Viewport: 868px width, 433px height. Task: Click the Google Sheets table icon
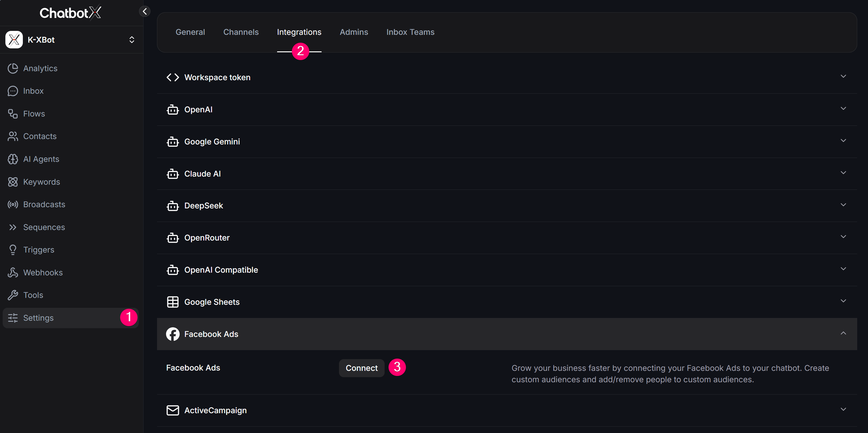pos(173,302)
